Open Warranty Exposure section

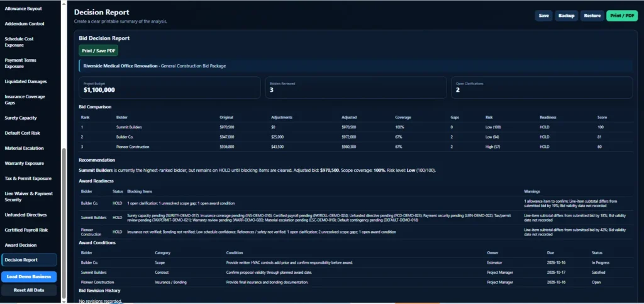[x=24, y=164]
